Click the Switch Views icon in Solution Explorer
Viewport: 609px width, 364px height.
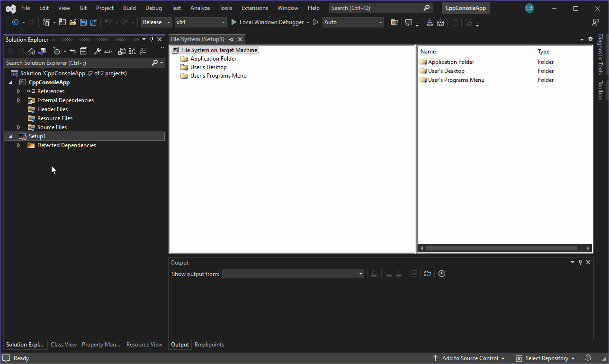[42, 51]
